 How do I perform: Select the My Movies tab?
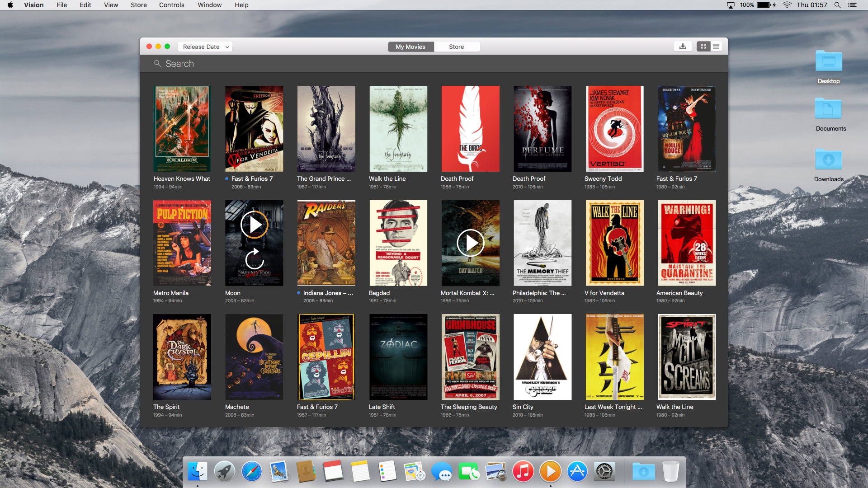(x=410, y=47)
